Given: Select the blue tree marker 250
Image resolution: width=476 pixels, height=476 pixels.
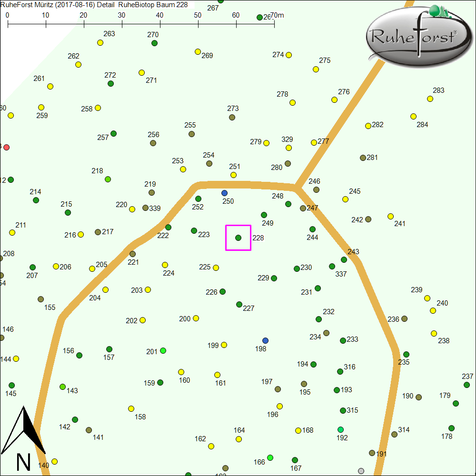Looking at the screenshot, I should click(224, 193).
